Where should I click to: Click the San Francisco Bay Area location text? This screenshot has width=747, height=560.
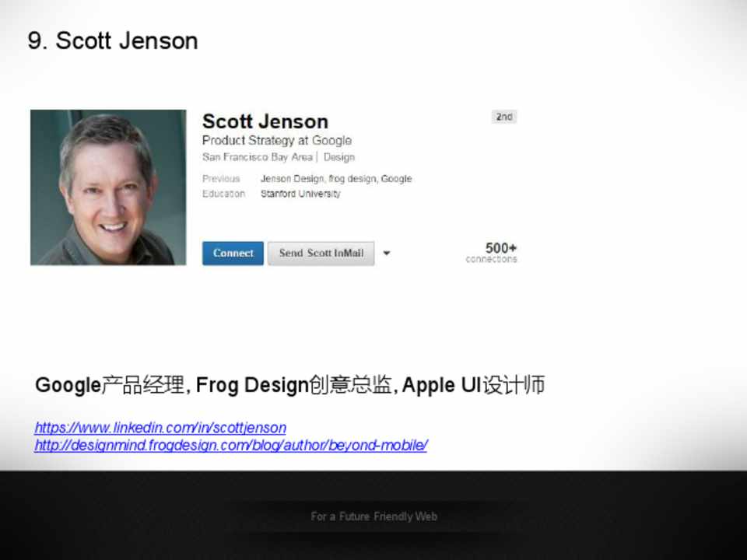258,157
